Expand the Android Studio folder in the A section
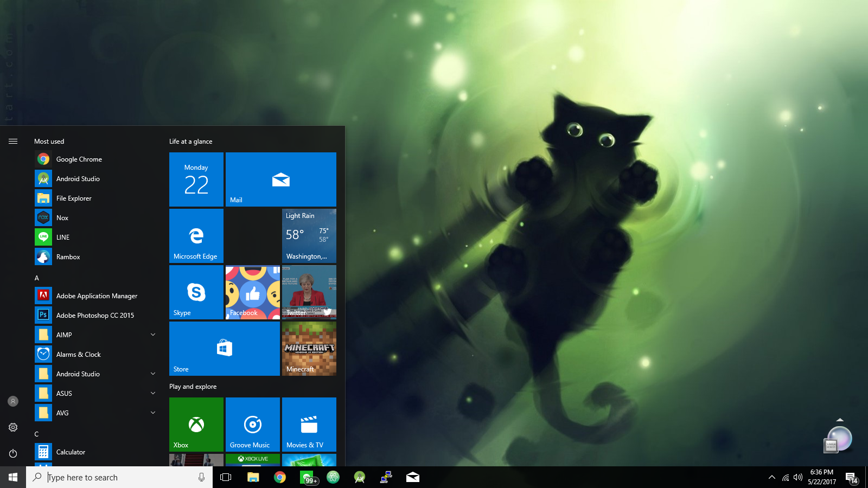Viewport: 868px width, 488px height. [153, 374]
